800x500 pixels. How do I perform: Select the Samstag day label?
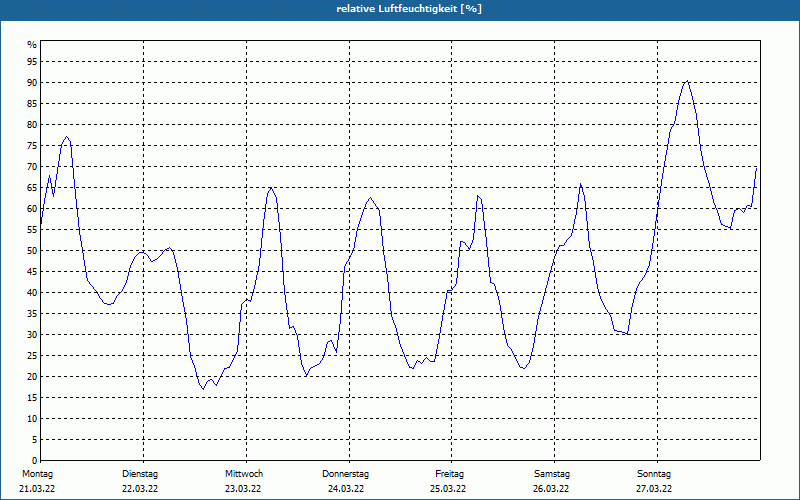552,474
